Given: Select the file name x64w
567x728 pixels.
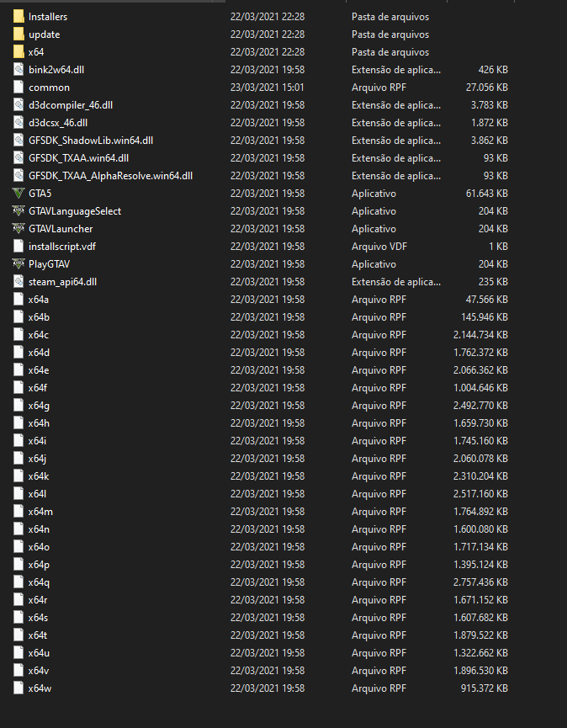Looking at the screenshot, I should [x=40, y=688].
